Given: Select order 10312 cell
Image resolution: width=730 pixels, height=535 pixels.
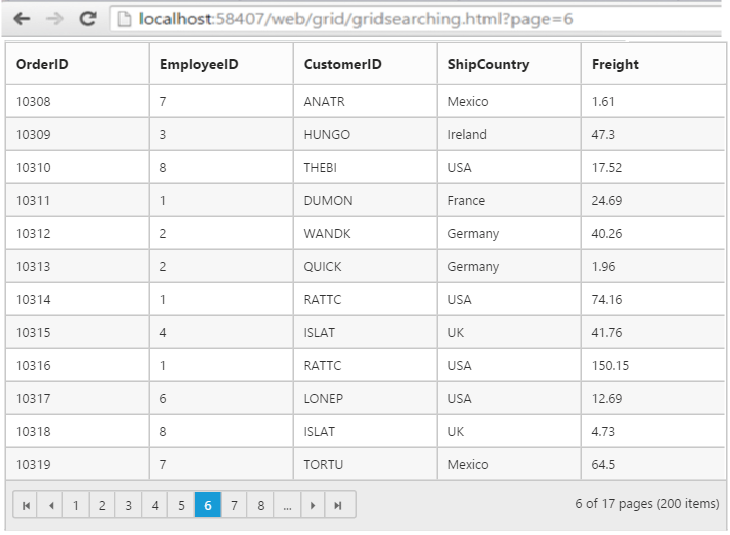Looking at the screenshot, I should (77, 233).
